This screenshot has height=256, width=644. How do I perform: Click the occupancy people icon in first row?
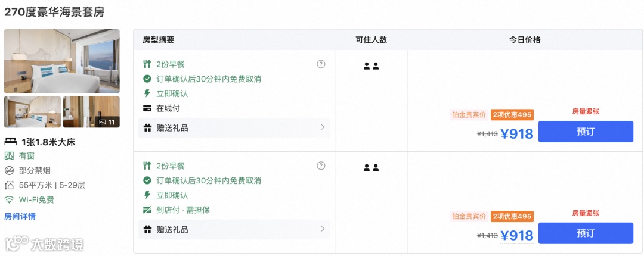(x=371, y=66)
